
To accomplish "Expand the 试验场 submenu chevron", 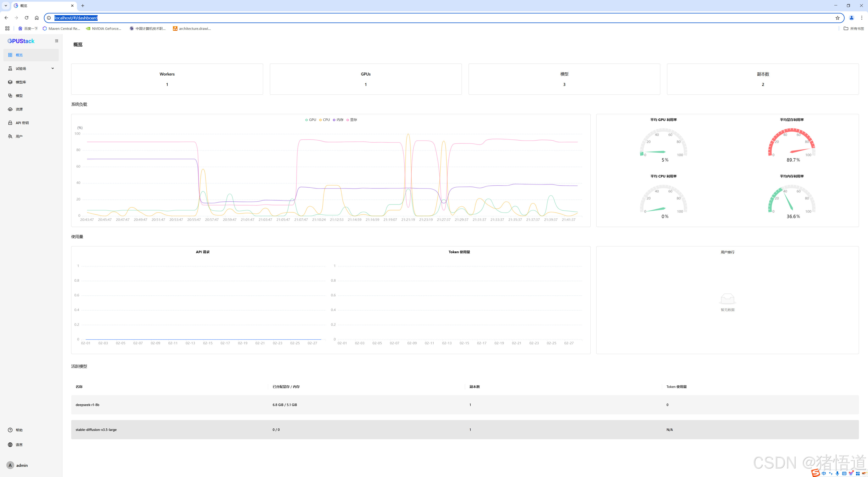I will (53, 68).
